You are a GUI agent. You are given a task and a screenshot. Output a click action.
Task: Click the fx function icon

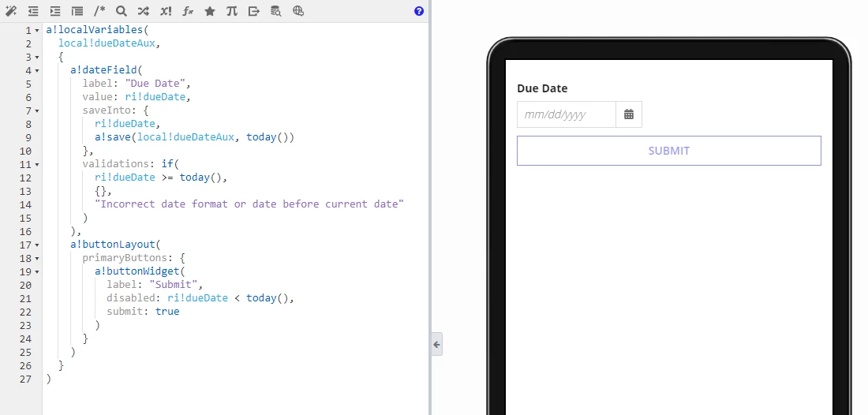point(188,11)
